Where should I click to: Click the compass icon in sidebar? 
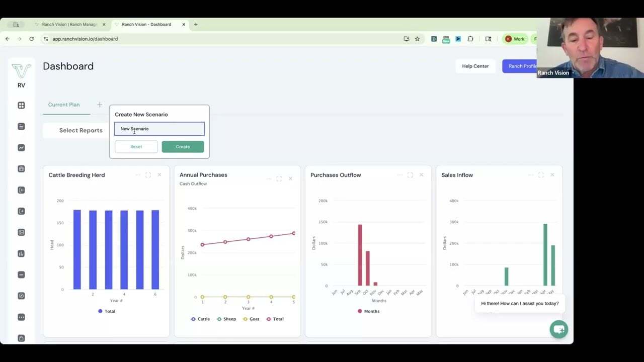21,296
